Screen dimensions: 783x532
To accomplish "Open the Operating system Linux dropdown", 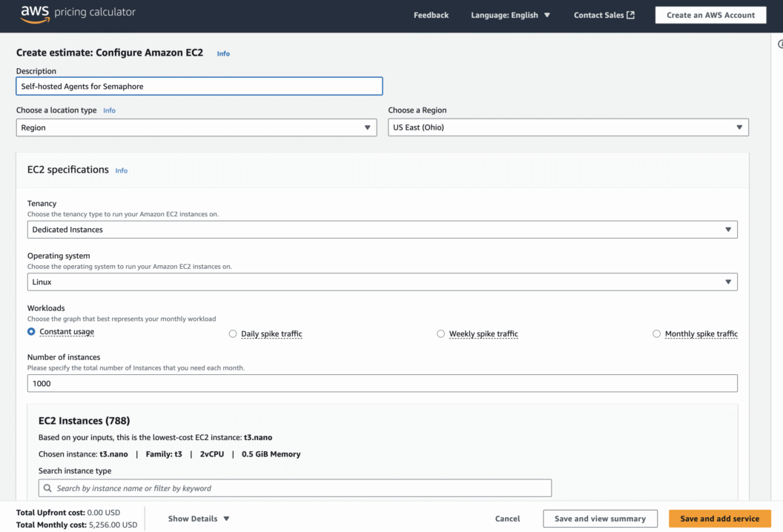I will tap(382, 282).
